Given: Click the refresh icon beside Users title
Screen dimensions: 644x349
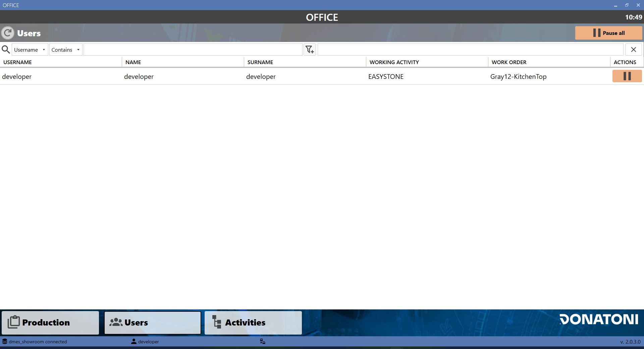Looking at the screenshot, I should click(x=8, y=33).
